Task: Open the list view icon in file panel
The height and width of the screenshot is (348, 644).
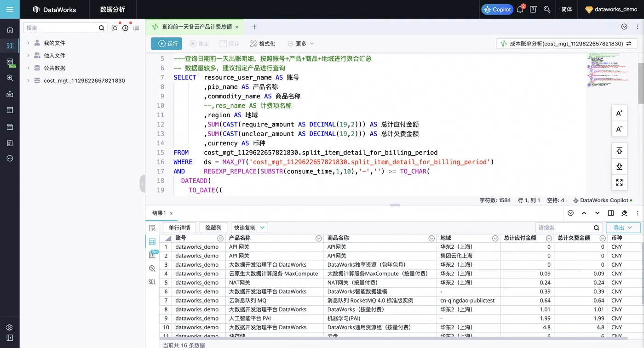Action: click(x=136, y=28)
